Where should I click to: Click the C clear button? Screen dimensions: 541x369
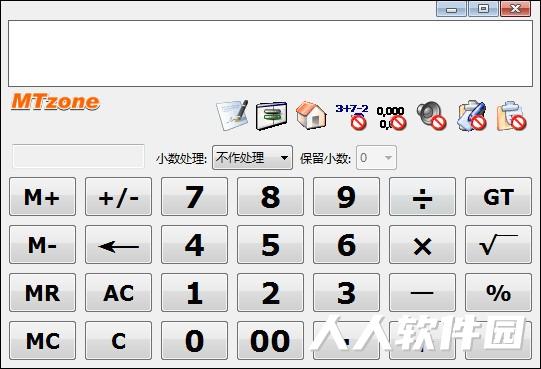tap(118, 340)
